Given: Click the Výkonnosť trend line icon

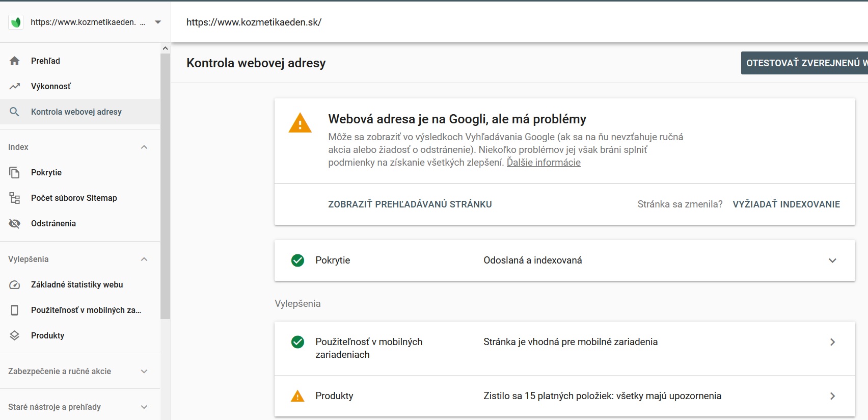Looking at the screenshot, I should [x=15, y=86].
